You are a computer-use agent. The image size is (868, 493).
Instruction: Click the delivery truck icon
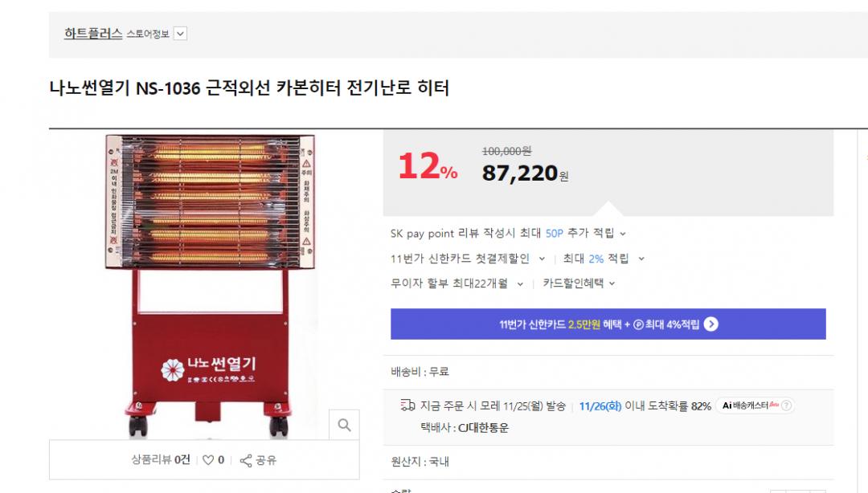click(407, 406)
